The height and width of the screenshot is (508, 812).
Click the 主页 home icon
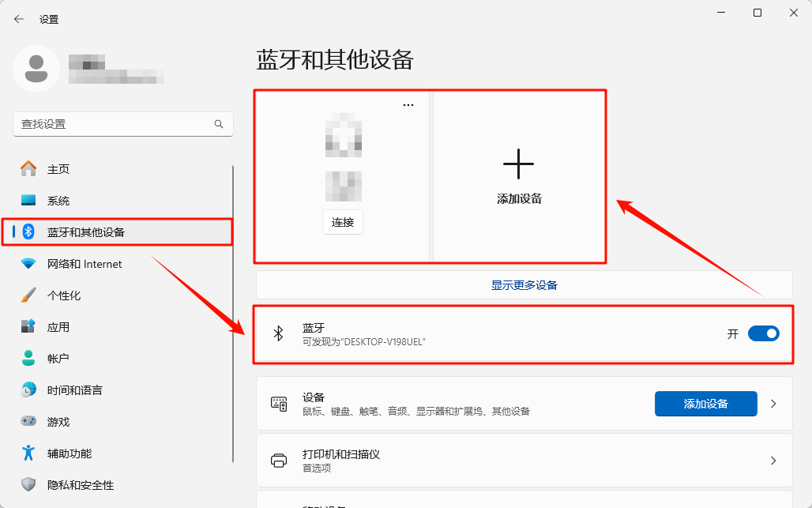click(28, 168)
